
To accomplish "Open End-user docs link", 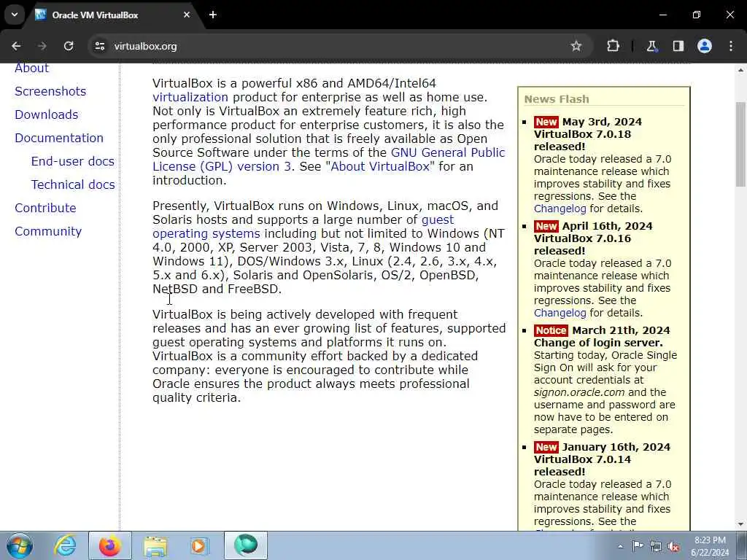I will 73,161.
